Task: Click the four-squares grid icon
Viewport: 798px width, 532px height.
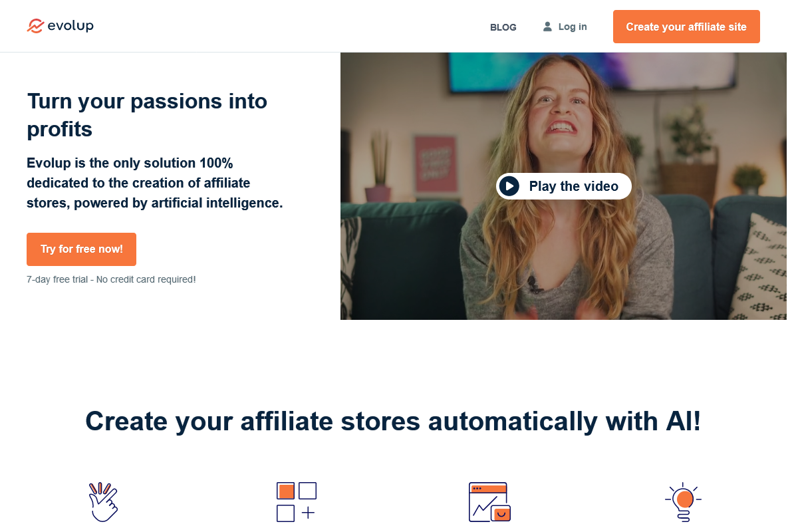Action: click(296, 502)
